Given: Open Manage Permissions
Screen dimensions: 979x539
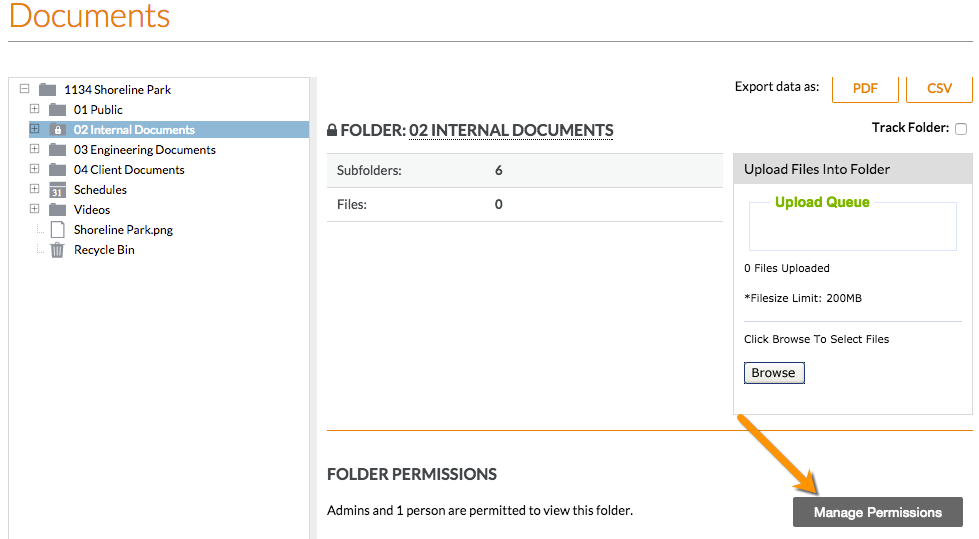Looking at the screenshot, I should click(877, 512).
